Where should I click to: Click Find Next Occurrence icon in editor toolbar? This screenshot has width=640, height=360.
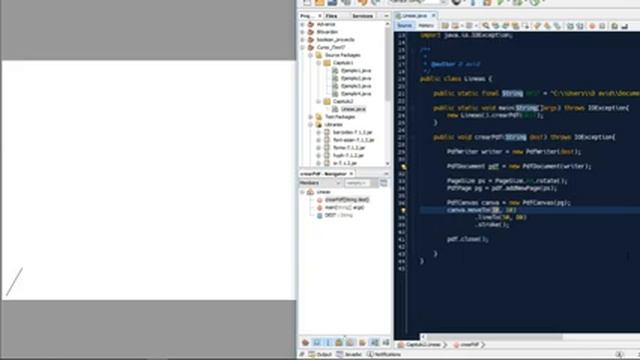click(x=506, y=26)
